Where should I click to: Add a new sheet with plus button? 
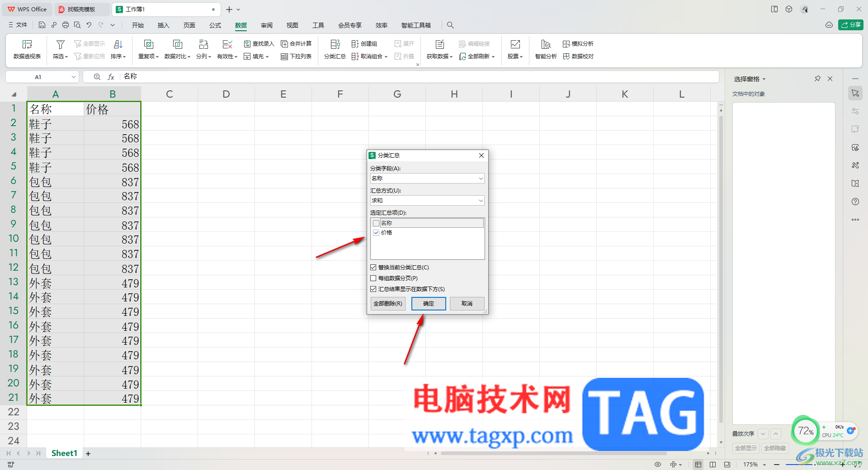(88, 454)
